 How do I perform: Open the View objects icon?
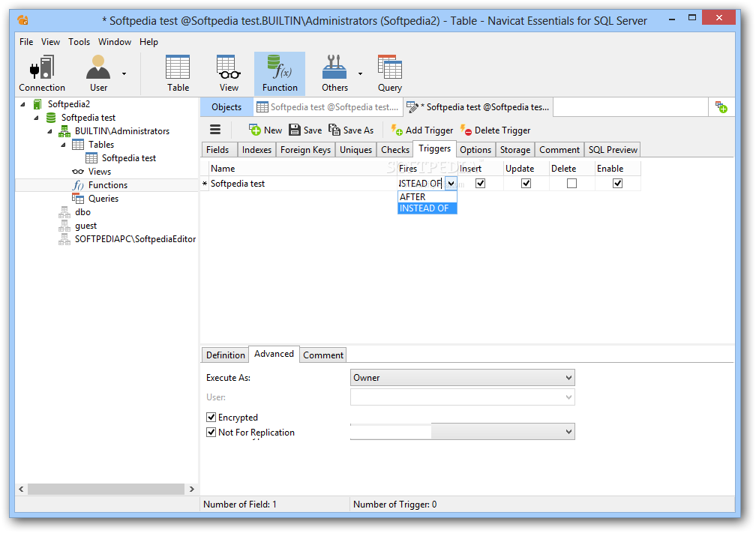tap(229, 73)
